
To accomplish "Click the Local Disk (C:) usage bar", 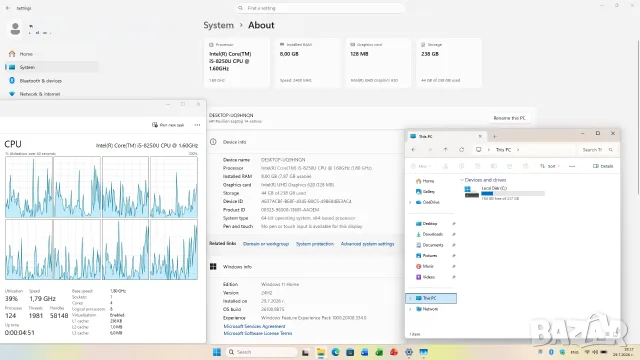I will coord(513,193).
